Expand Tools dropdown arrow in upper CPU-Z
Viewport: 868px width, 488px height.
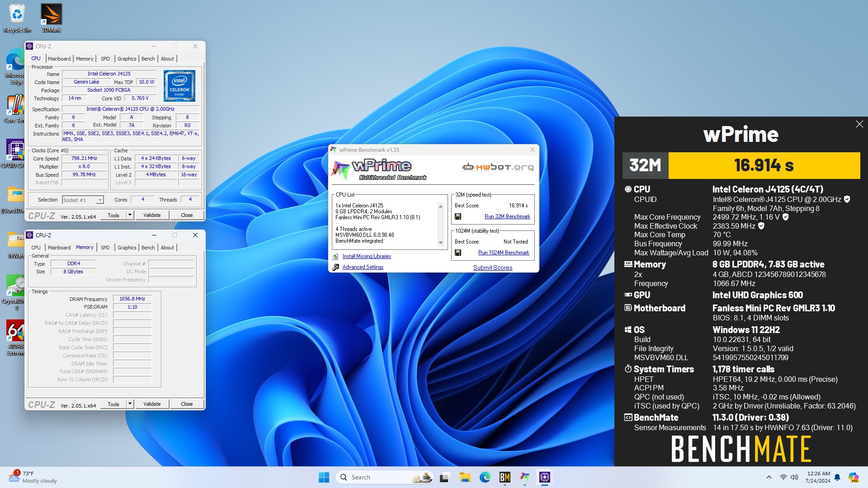[130, 215]
